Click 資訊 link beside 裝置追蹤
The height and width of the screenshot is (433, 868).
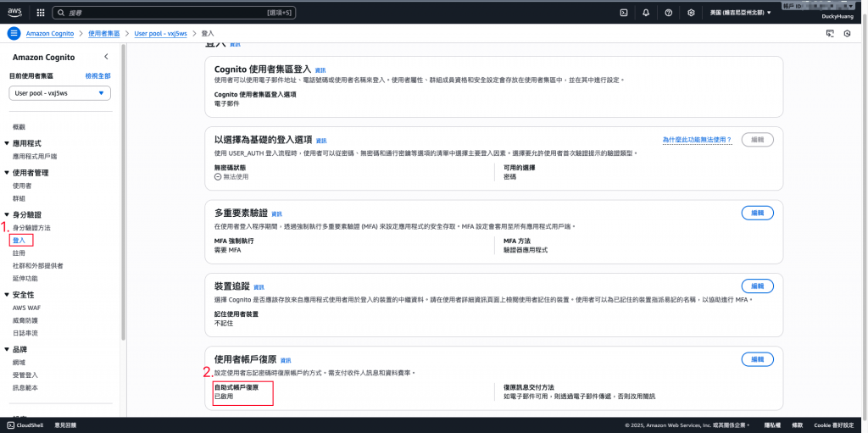pos(259,286)
